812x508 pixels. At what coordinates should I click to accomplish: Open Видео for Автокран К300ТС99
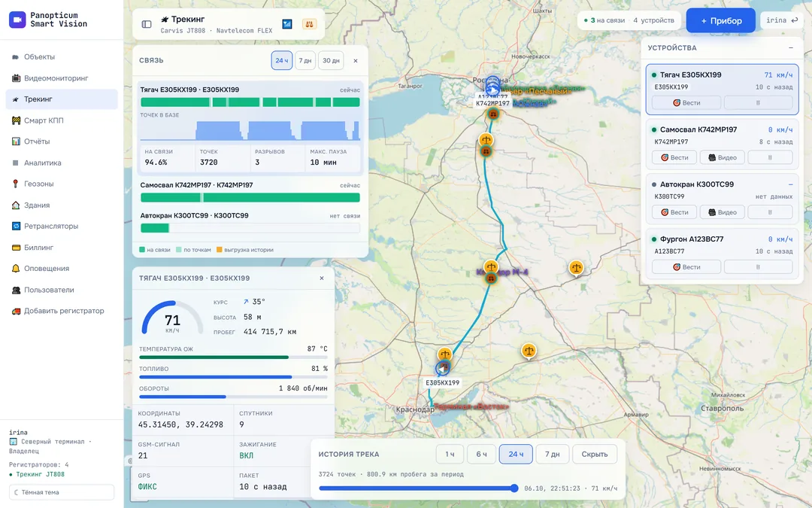(722, 212)
